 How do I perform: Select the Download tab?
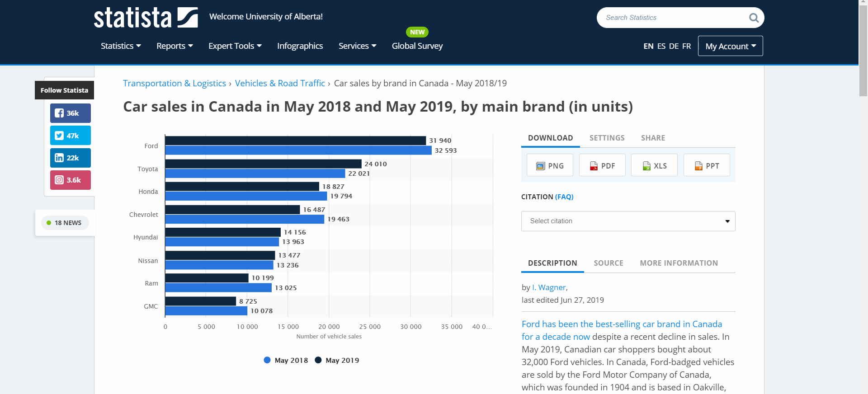tap(550, 138)
